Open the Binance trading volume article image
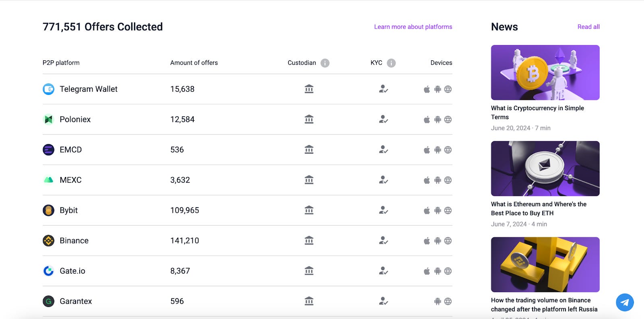 [545, 264]
